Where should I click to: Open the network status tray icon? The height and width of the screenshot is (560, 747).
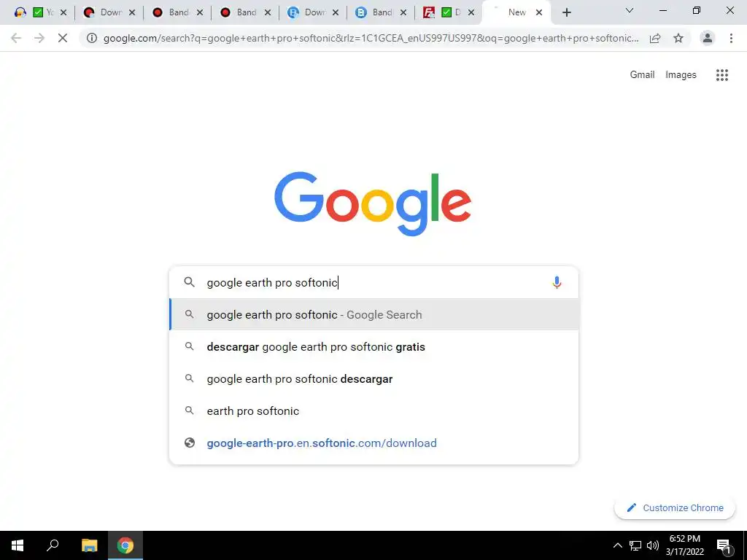point(635,545)
